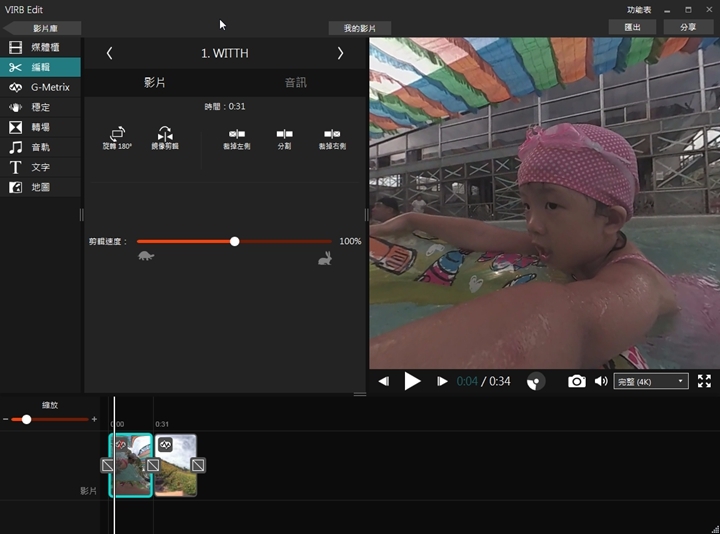This screenshot has height=534, width=720.
Task: Add transition between the two clips
Action: (153, 465)
